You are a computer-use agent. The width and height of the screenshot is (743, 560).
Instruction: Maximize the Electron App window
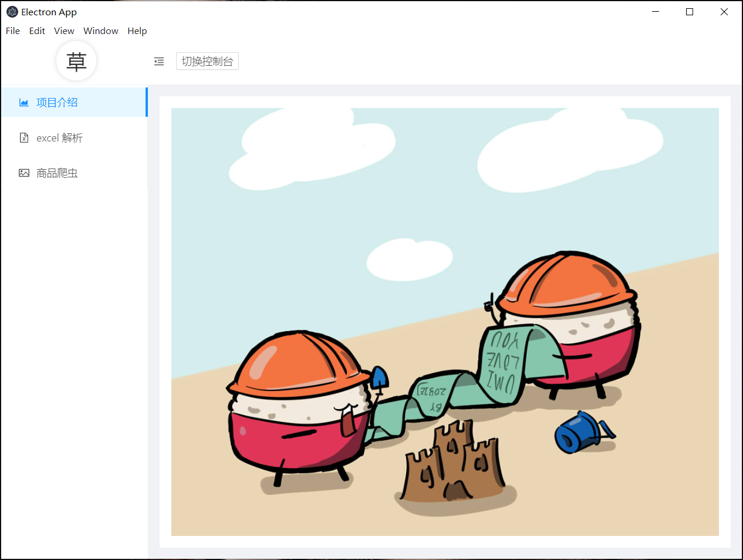pos(690,12)
